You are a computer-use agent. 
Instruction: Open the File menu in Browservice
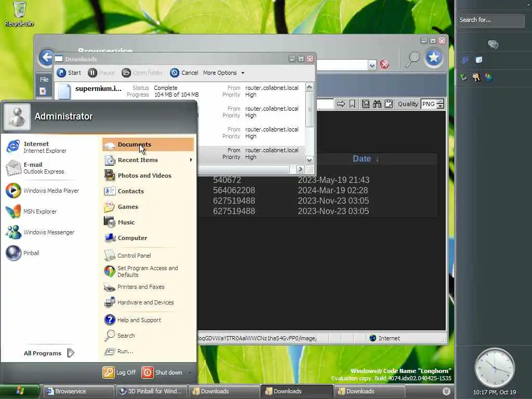[44, 79]
